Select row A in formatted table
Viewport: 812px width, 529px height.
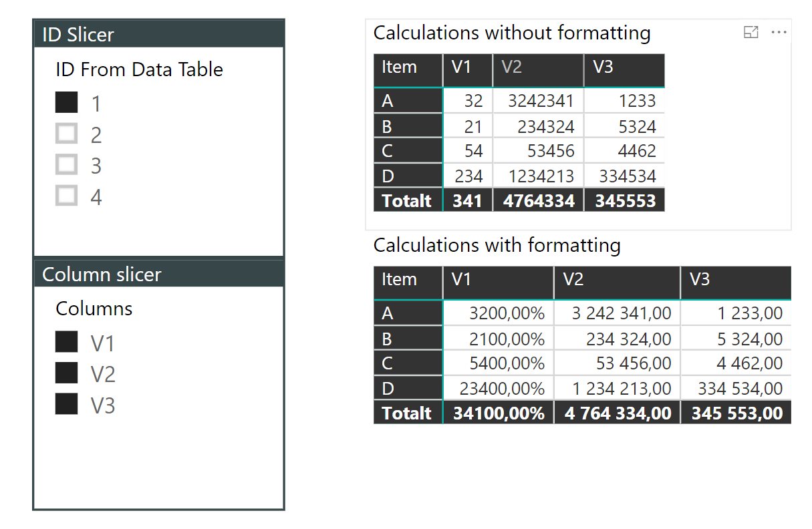[408, 313]
